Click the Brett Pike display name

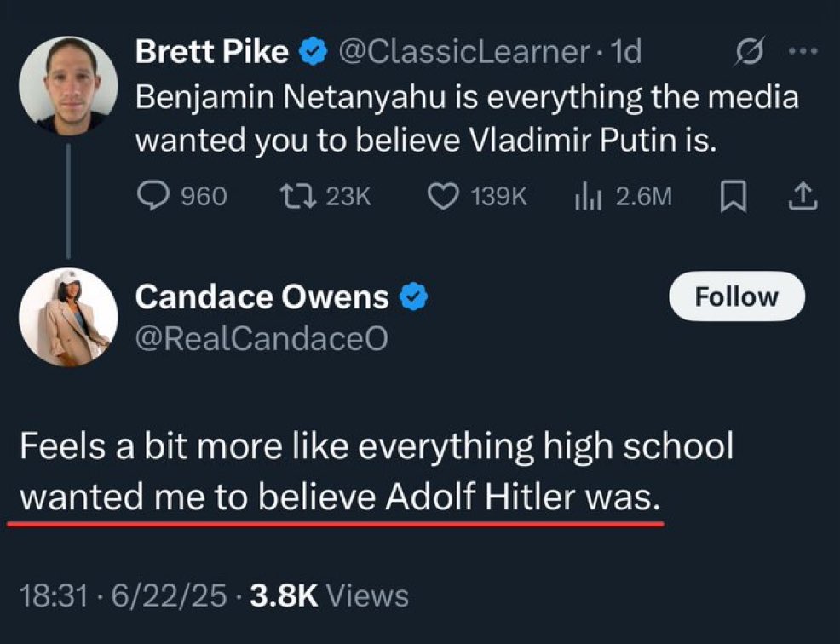212,51
